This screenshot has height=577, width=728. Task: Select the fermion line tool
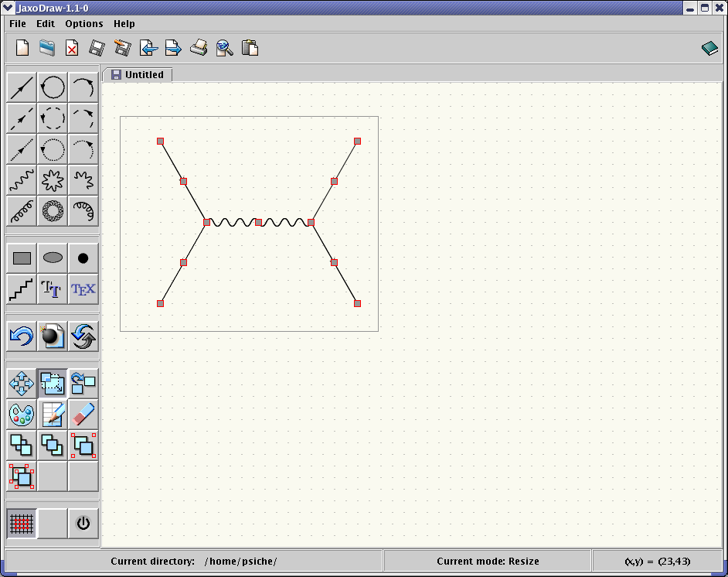(22, 87)
